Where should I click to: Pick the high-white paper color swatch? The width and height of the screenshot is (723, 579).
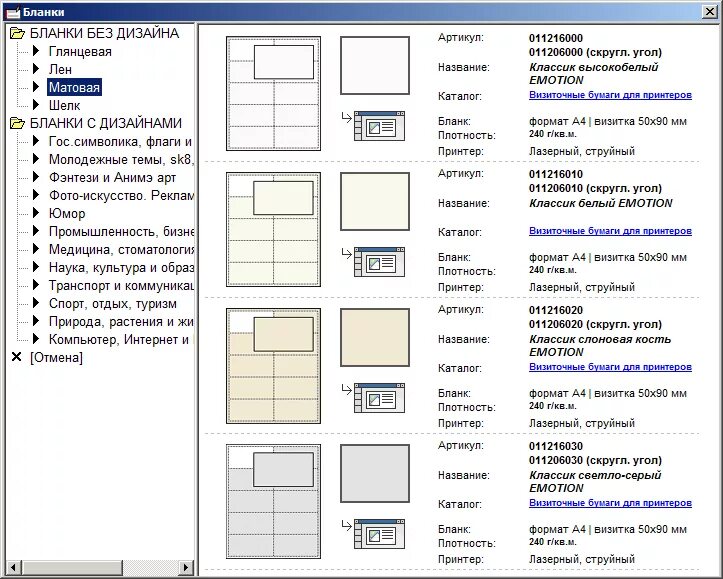coord(375,65)
